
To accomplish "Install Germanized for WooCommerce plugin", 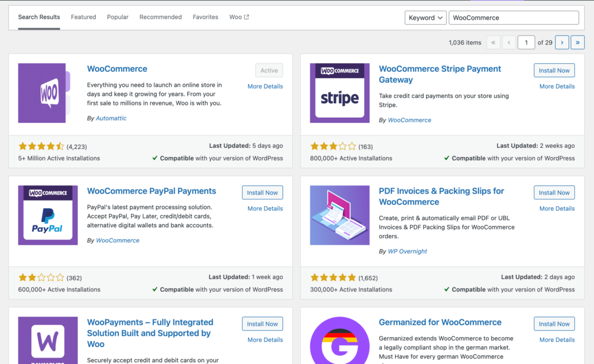I will tap(554, 324).
